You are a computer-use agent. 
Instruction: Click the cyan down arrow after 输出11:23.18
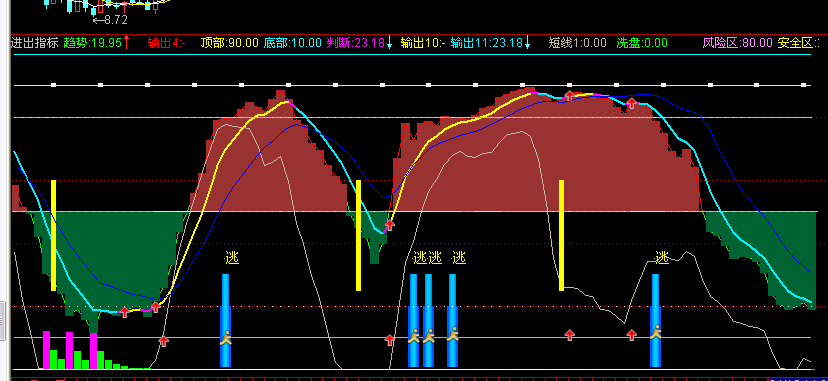coord(528,43)
